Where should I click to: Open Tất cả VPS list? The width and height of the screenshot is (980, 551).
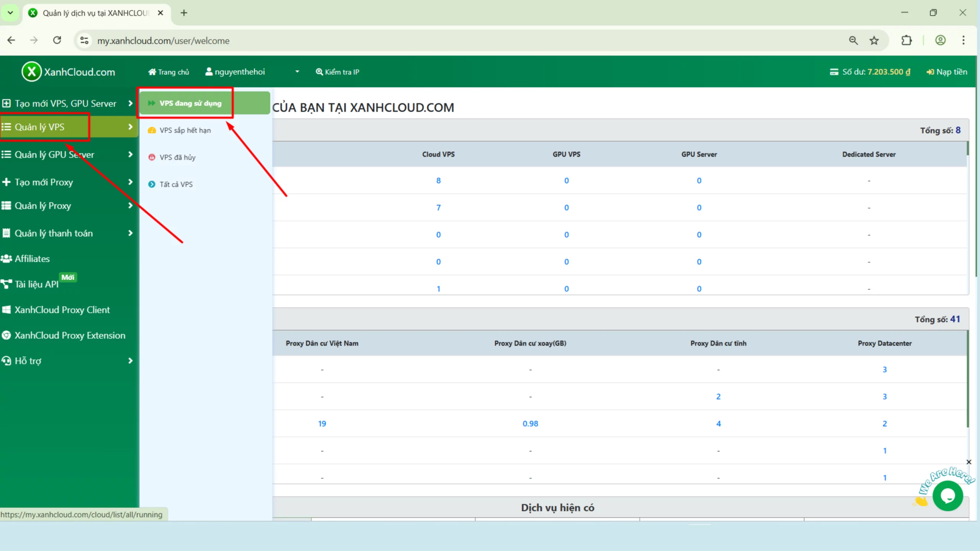[x=176, y=184]
